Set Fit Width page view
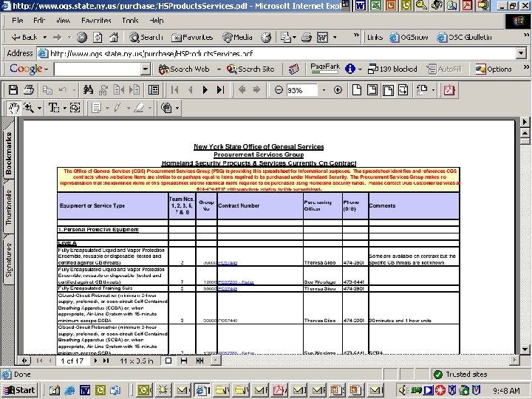This screenshot has width=532, height=399. [388, 90]
